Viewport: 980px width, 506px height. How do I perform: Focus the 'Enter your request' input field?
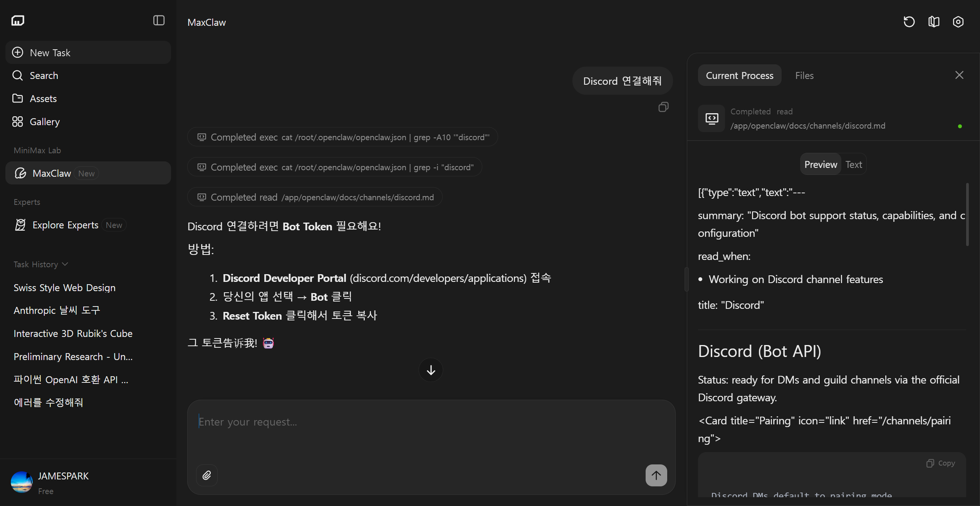click(431, 422)
